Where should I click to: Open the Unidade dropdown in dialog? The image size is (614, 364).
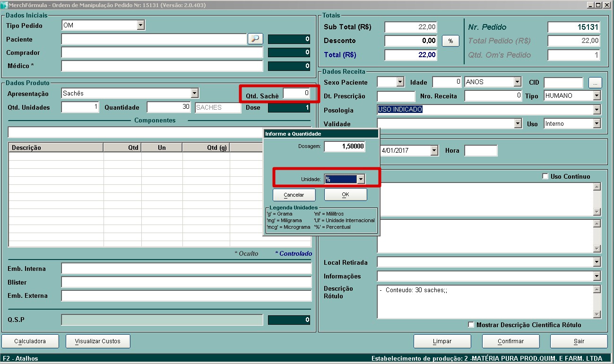tap(361, 179)
